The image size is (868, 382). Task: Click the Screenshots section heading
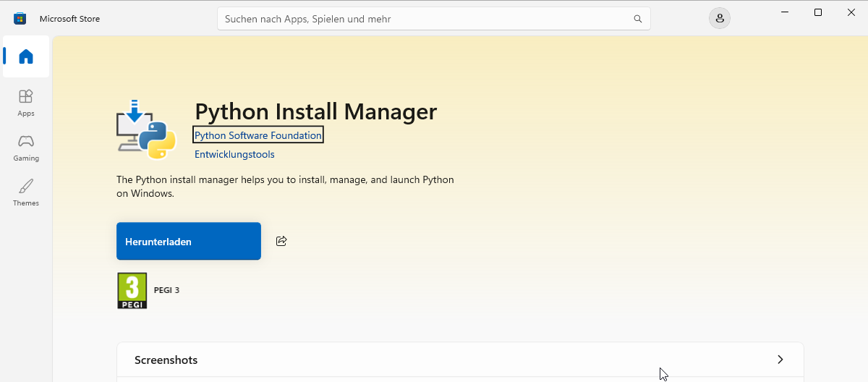click(166, 360)
